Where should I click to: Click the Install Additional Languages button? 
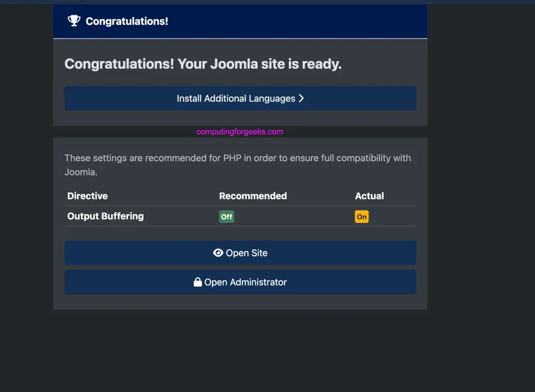[240, 98]
